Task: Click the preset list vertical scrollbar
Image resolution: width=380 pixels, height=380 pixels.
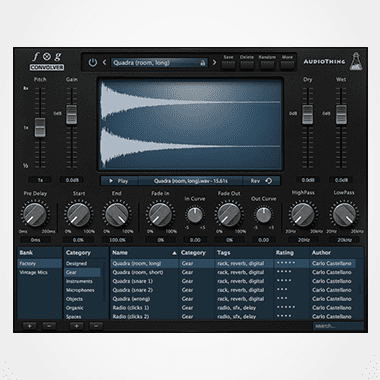Action: (x=360, y=289)
